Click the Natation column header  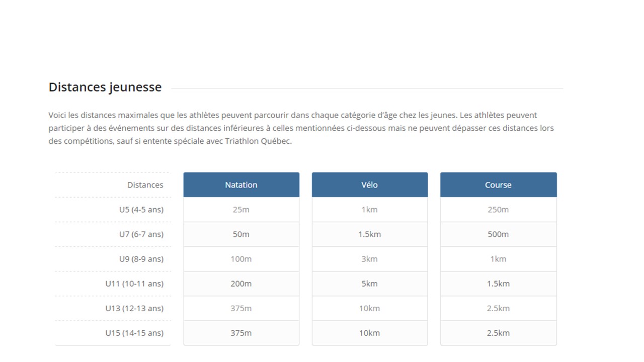(241, 185)
